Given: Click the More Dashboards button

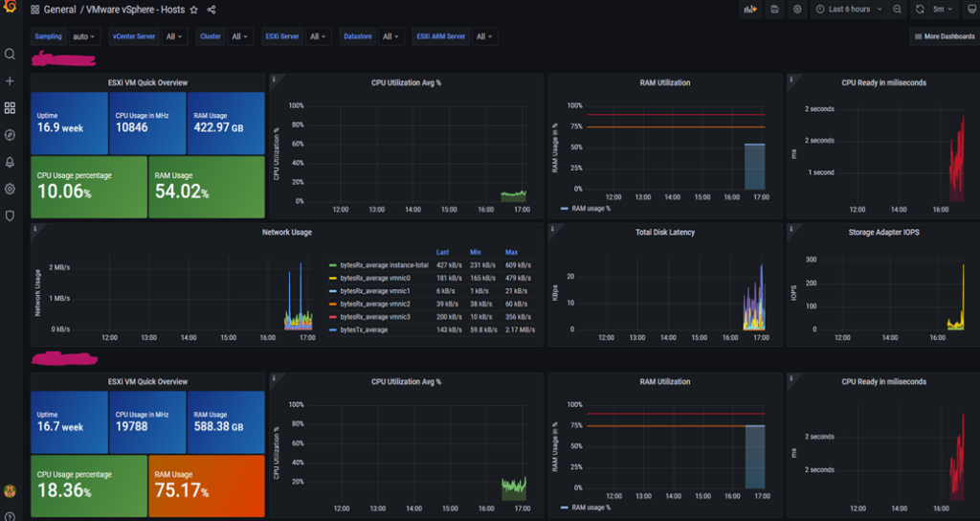Looking at the screenshot, I should click(945, 36).
